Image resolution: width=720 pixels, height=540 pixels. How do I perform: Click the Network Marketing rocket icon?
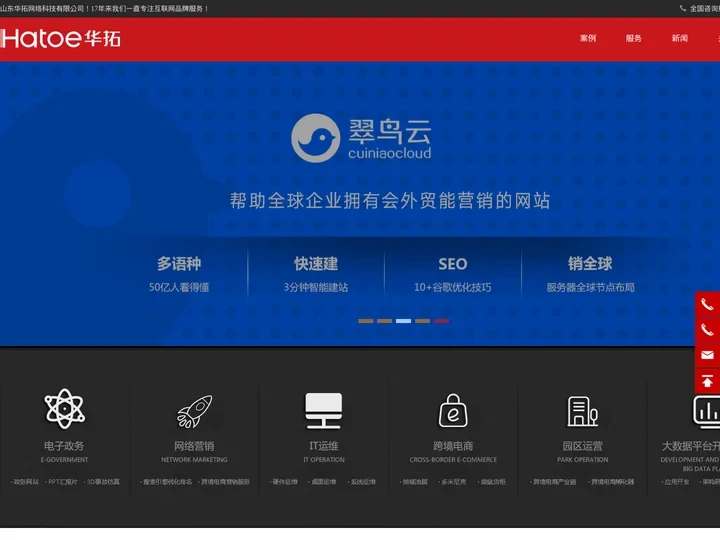click(x=195, y=411)
